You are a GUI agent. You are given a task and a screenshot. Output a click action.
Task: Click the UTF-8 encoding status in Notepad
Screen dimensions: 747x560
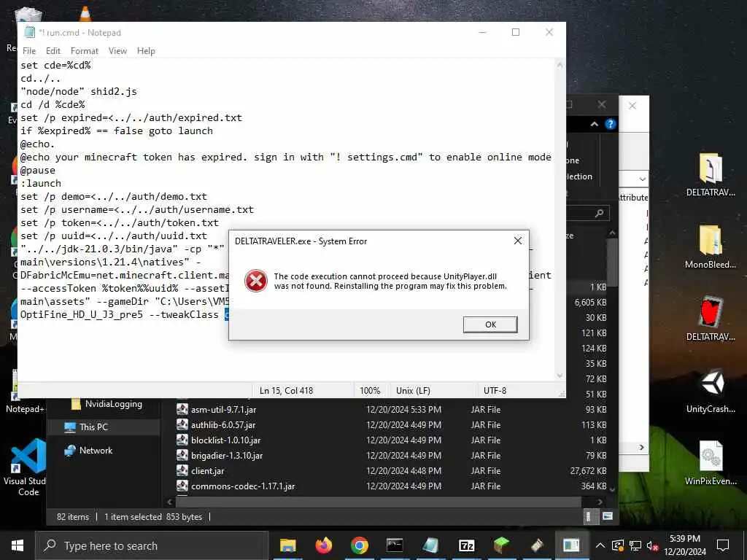pyautogui.click(x=495, y=391)
